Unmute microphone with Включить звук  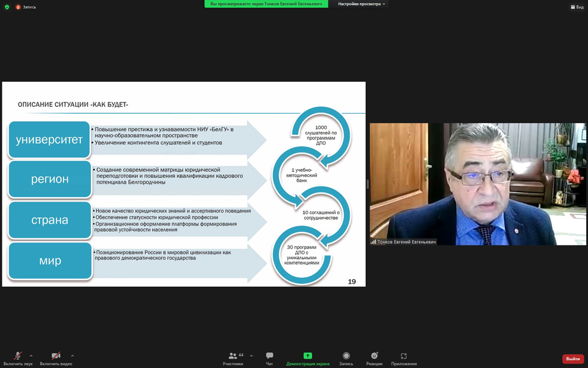point(18,359)
